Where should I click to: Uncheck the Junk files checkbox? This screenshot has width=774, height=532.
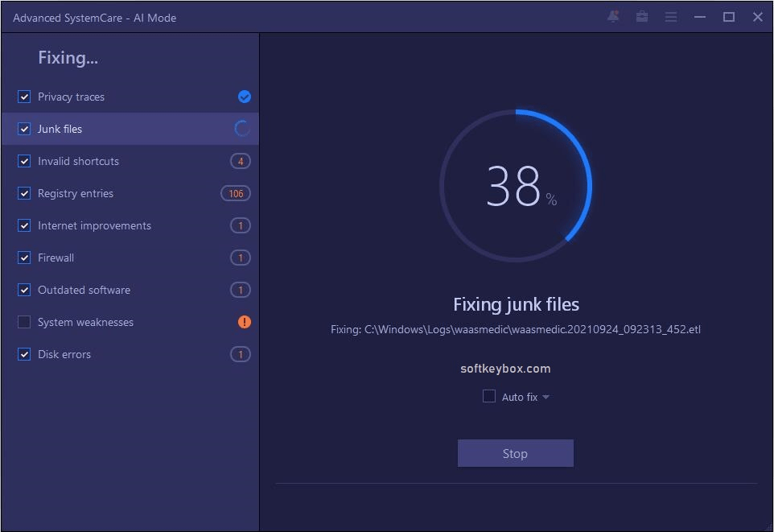pyautogui.click(x=24, y=129)
